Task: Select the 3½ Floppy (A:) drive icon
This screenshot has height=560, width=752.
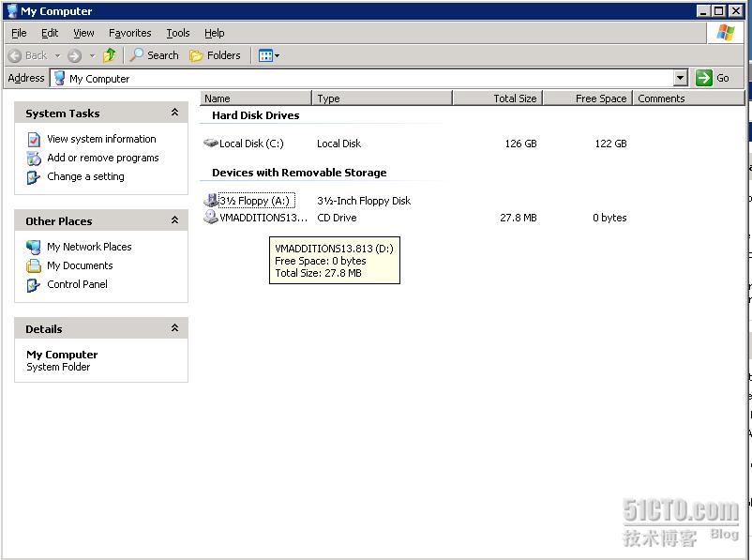Action: tap(211, 200)
